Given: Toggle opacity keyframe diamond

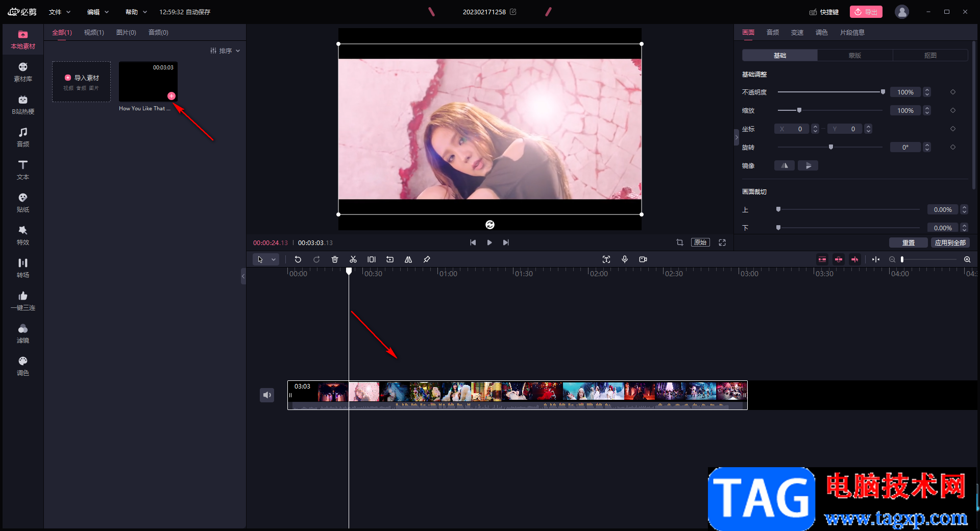Looking at the screenshot, I should pyautogui.click(x=953, y=92).
